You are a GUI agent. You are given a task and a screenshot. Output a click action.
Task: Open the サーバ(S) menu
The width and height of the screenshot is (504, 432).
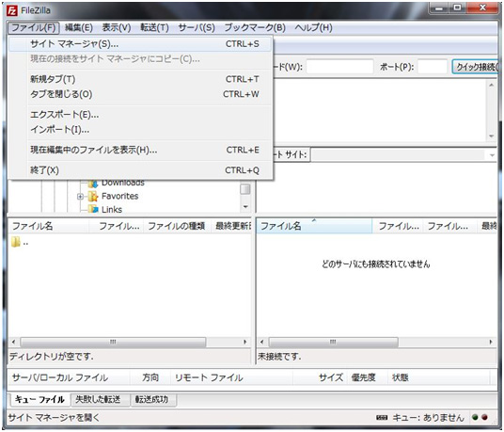coord(197,27)
